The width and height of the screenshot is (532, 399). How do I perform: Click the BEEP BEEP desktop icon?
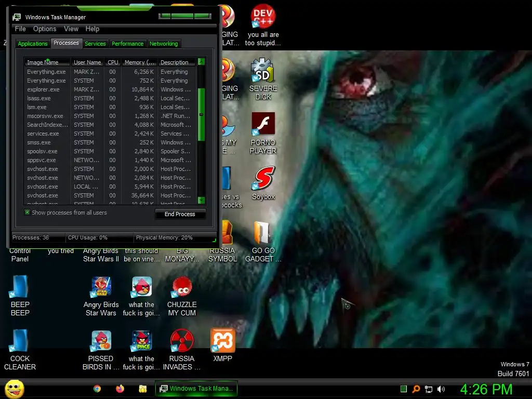[20, 287]
